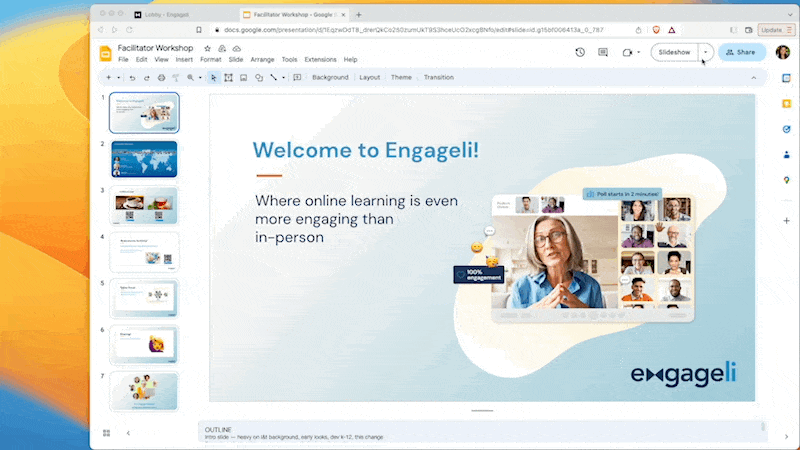Open the Theme panel button
The width and height of the screenshot is (800, 450).
(401, 78)
